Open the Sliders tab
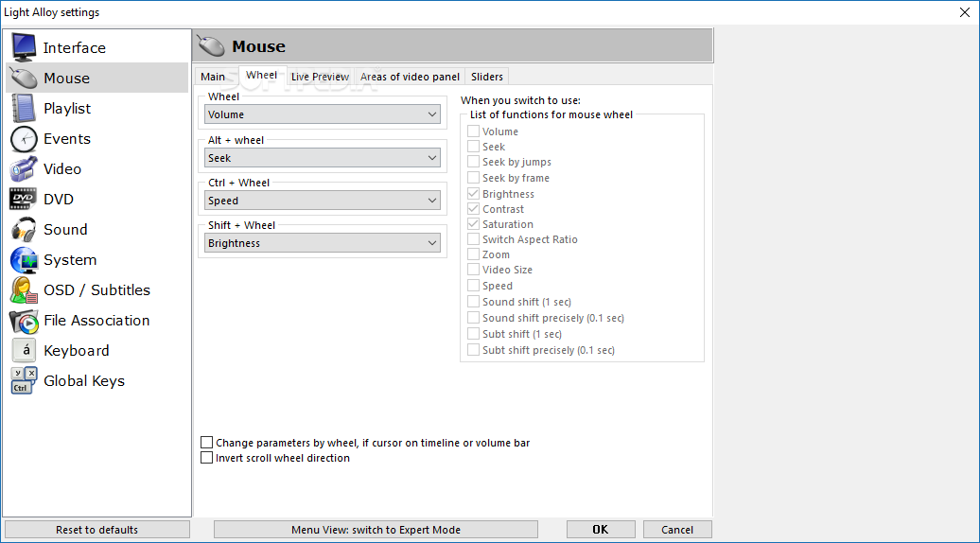Image resolution: width=980 pixels, height=543 pixels. pyautogui.click(x=487, y=77)
